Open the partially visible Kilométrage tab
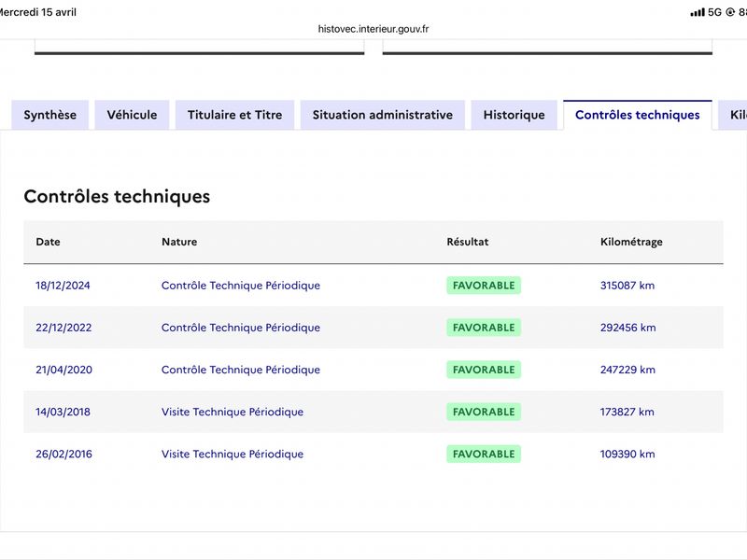 click(733, 115)
